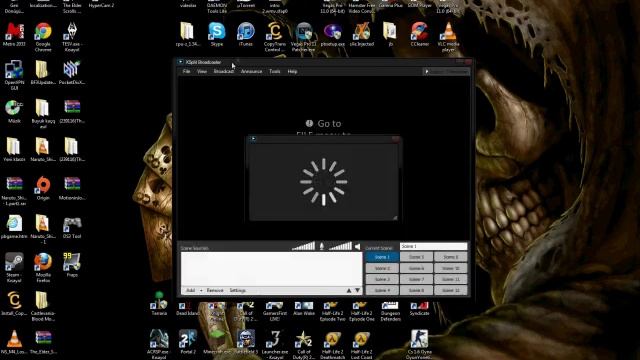640x360 pixels.
Task: Select Portal 2 desktop shortcut
Action: (188, 342)
